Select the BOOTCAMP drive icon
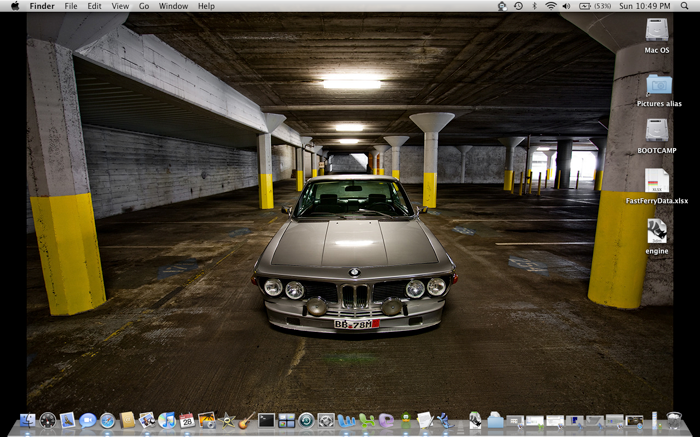 point(657,131)
